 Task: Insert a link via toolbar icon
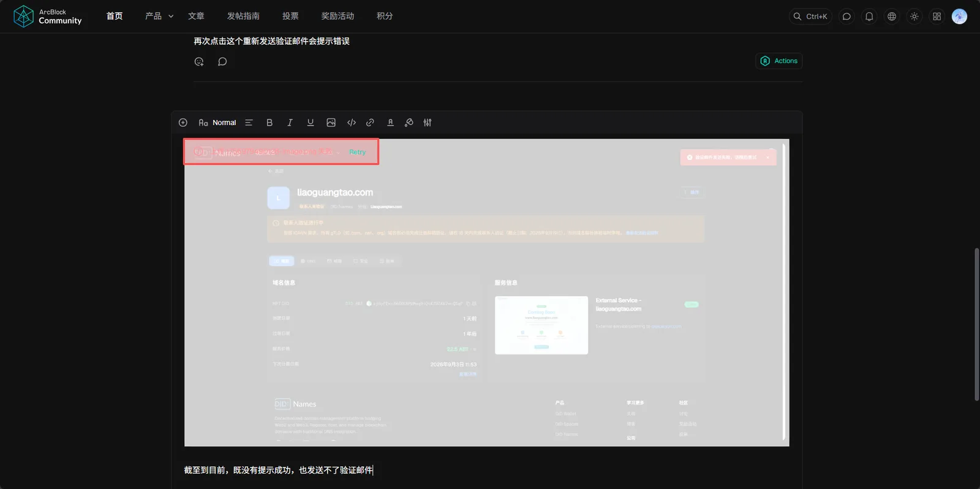click(x=370, y=123)
